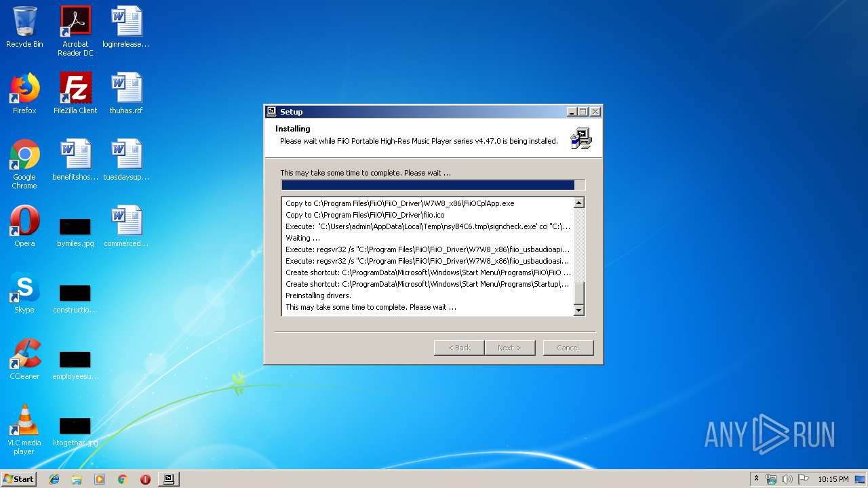This screenshot has width=868, height=488.
Task: Click the network tray icon
Action: (771, 479)
